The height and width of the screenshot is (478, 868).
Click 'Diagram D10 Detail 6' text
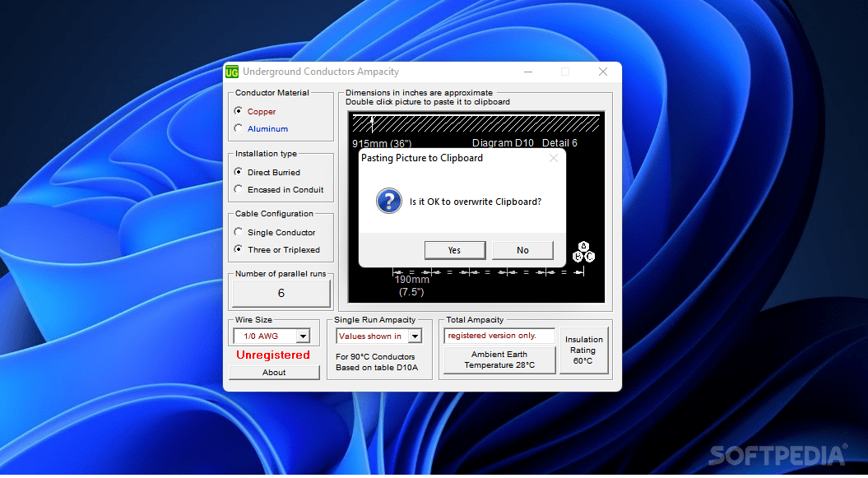pyautogui.click(x=524, y=143)
